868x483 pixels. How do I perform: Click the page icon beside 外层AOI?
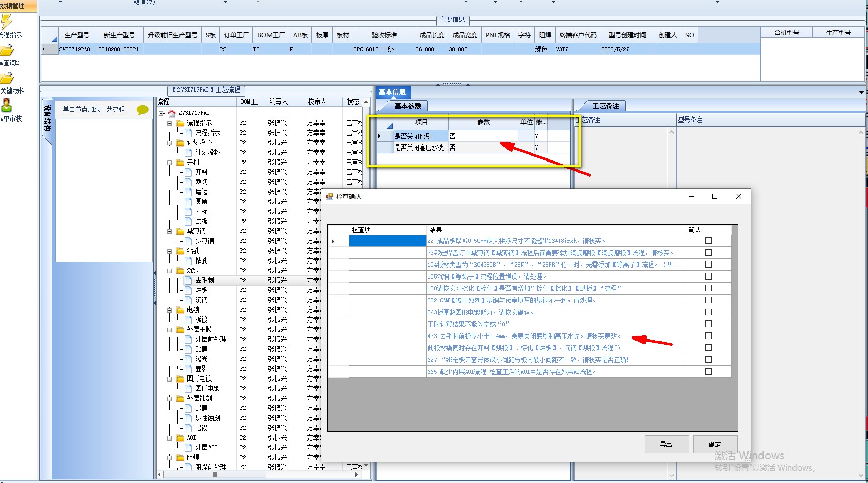click(x=188, y=447)
